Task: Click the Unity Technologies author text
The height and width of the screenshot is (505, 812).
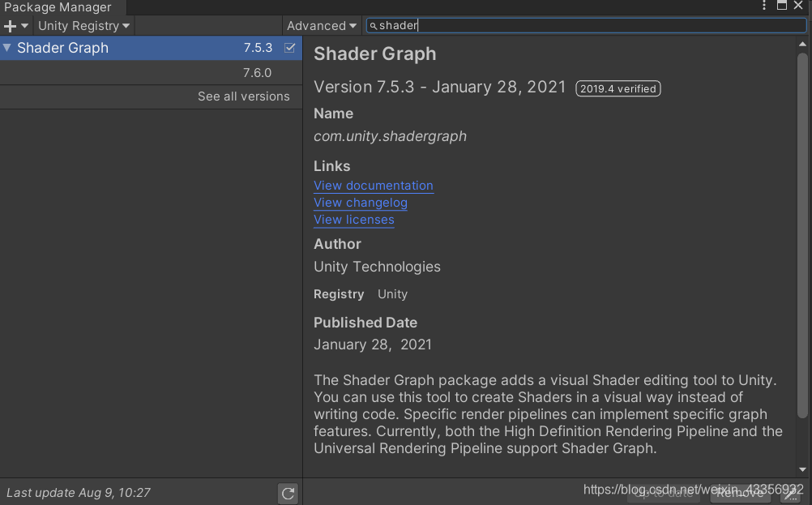Action: point(377,267)
